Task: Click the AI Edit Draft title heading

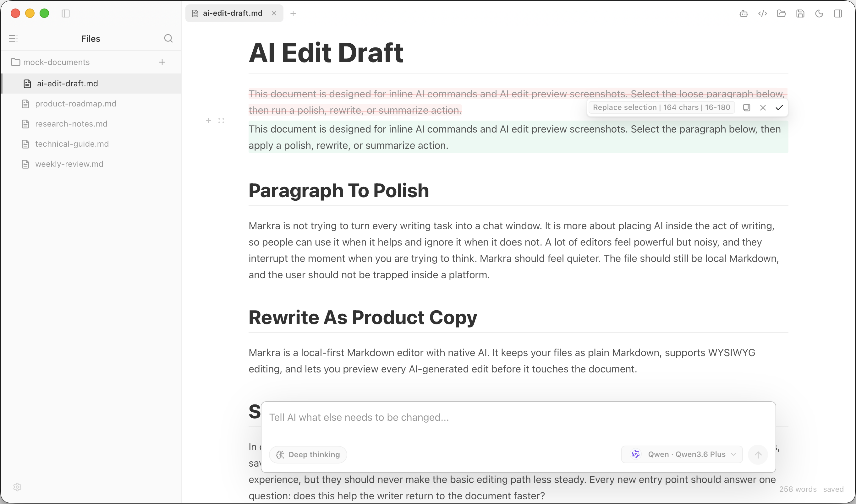Action: pyautogui.click(x=326, y=53)
